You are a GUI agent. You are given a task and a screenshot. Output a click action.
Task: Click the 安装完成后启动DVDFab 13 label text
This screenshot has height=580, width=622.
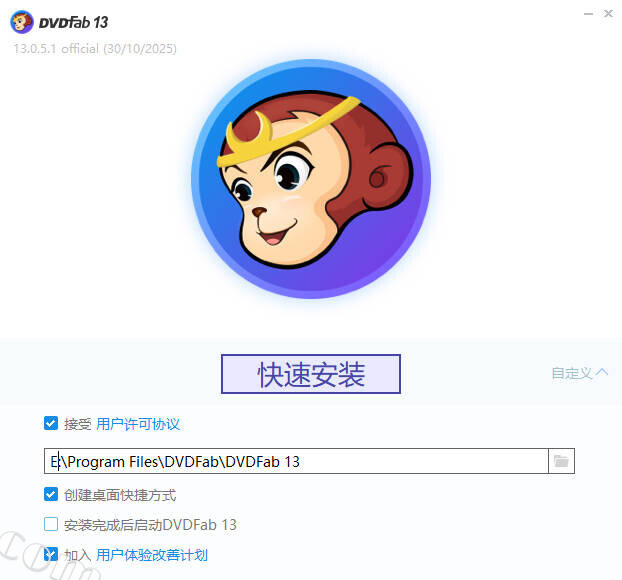click(150, 525)
